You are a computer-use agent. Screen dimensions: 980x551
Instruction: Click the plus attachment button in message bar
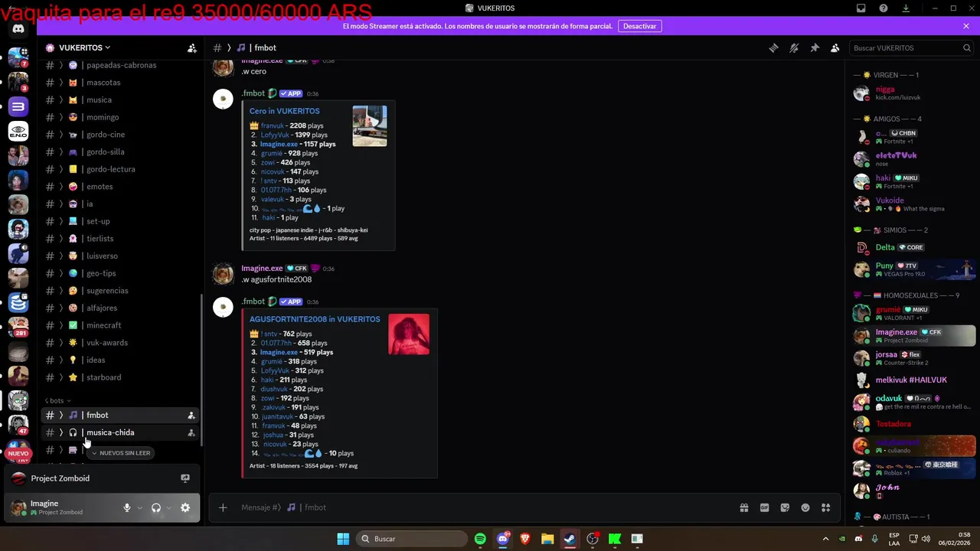click(223, 507)
